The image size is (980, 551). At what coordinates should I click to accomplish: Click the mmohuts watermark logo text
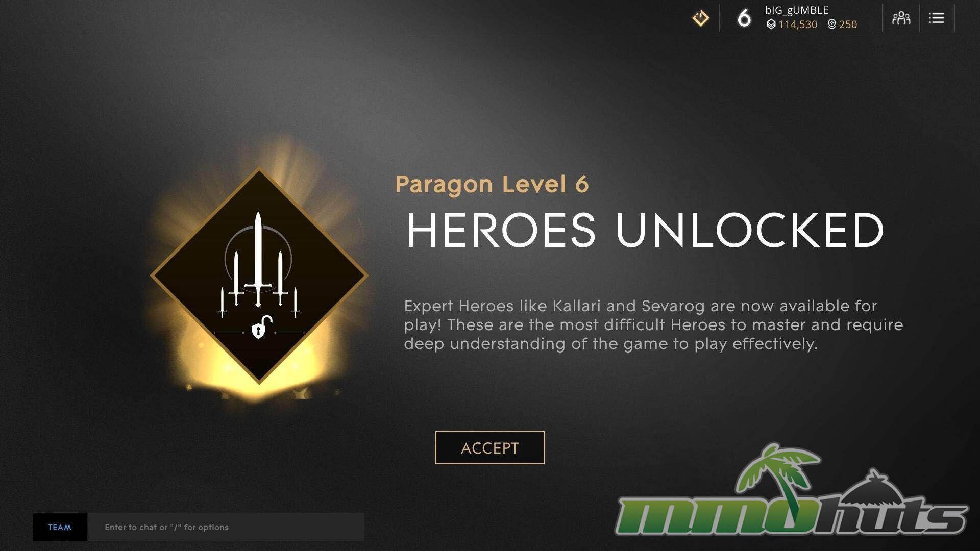point(791,514)
